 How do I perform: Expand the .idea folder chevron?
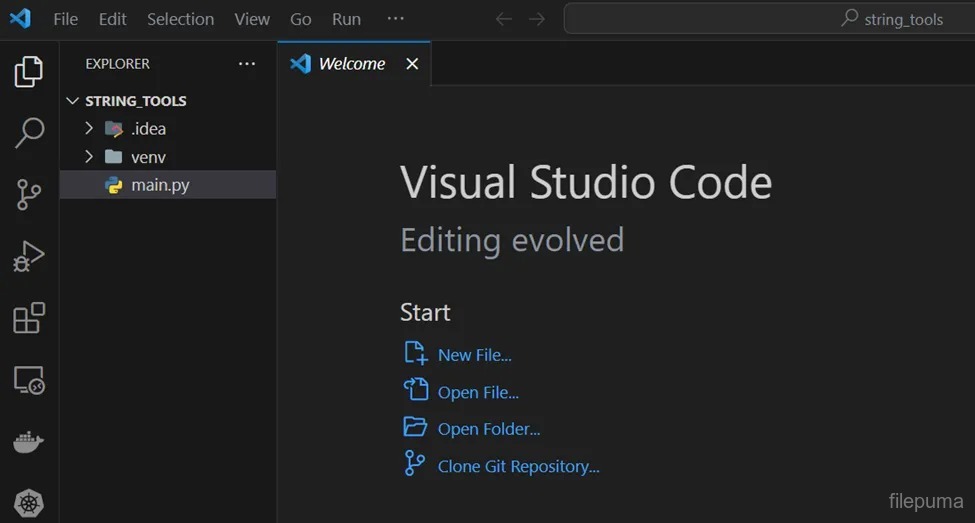pyautogui.click(x=89, y=128)
